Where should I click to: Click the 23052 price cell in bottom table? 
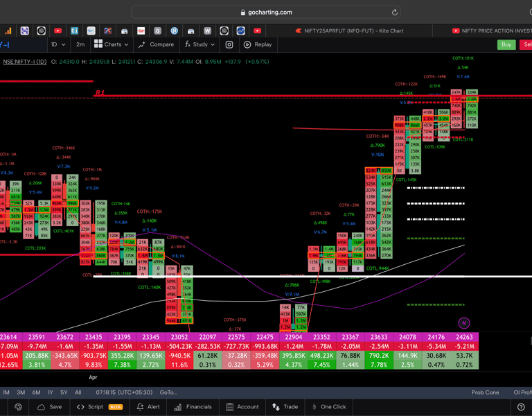(x=179, y=337)
